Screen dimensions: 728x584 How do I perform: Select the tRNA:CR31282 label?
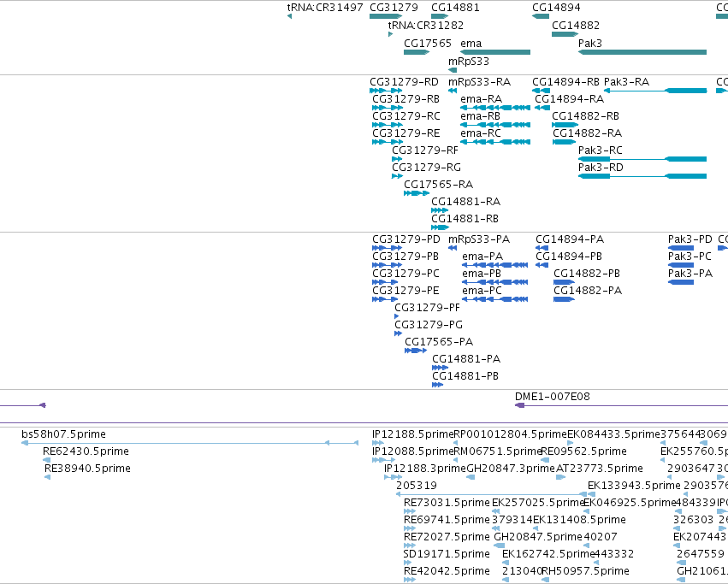(x=426, y=25)
